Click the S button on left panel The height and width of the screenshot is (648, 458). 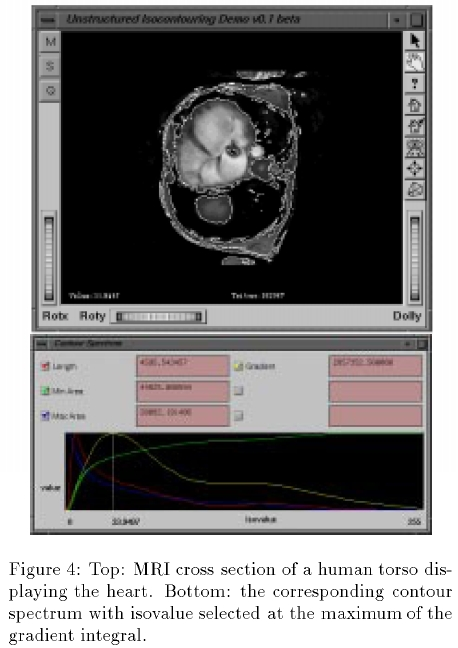point(50,66)
